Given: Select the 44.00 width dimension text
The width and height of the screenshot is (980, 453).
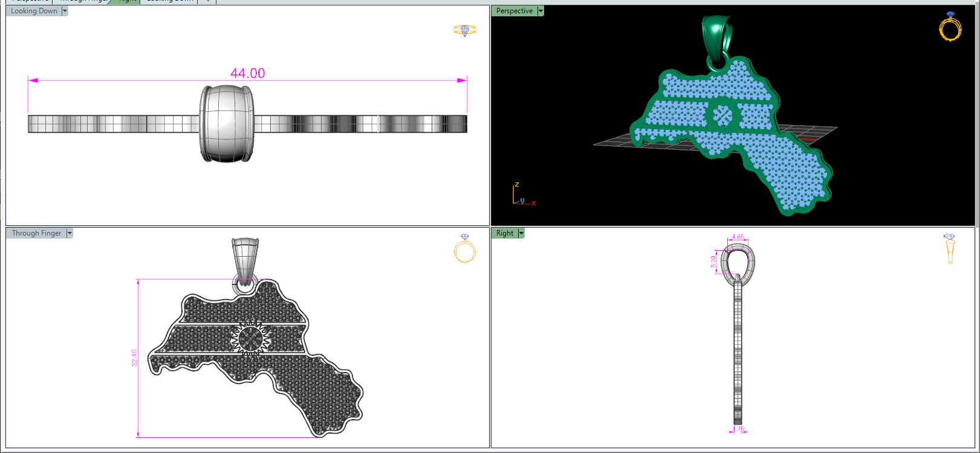Looking at the screenshot, I should coord(248,73).
